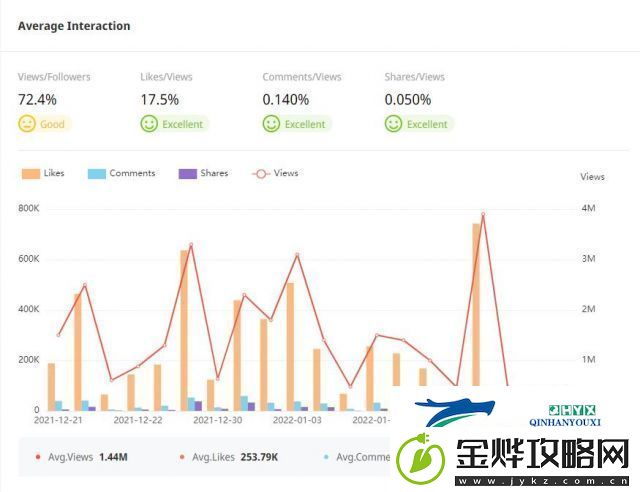The width and height of the screenshot is (640, 492).
Task: Click the 1M right axis label
Action: [589, 360]
